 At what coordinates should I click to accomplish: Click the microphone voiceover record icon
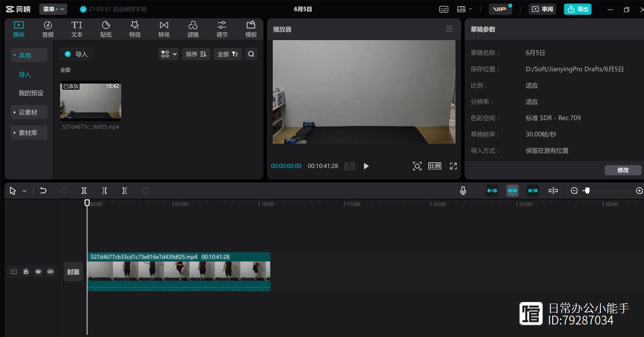point(463,190)
